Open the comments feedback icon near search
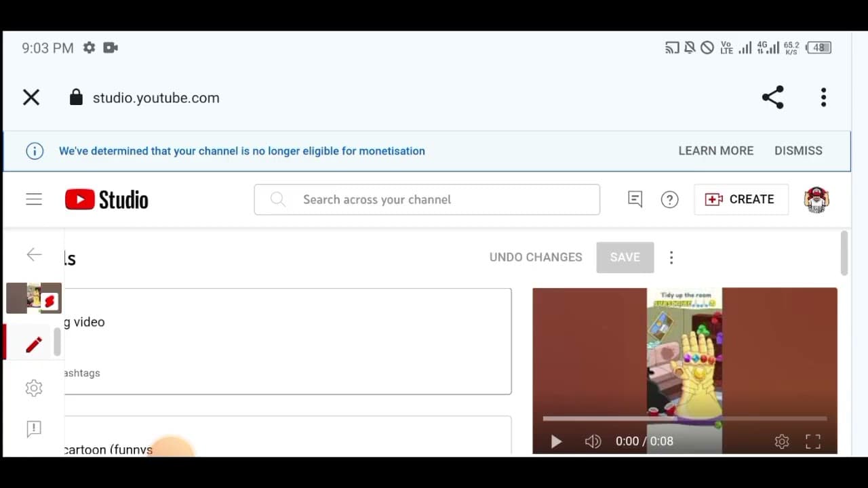 [635, 199]
